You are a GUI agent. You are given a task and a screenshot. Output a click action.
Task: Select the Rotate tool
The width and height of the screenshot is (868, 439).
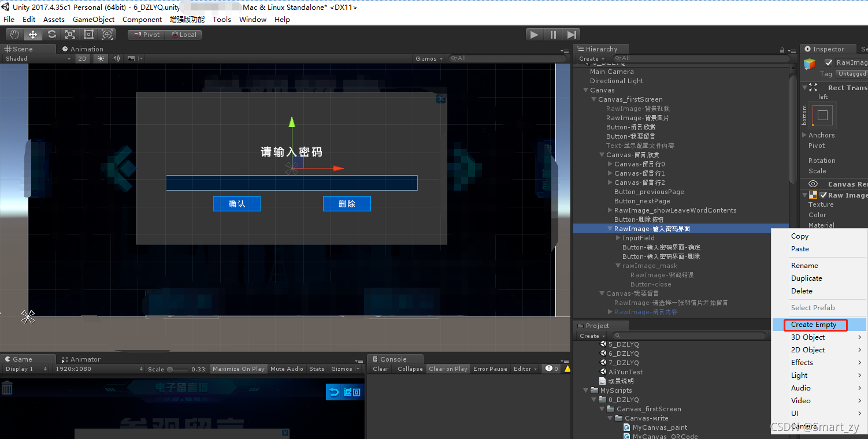51,34
